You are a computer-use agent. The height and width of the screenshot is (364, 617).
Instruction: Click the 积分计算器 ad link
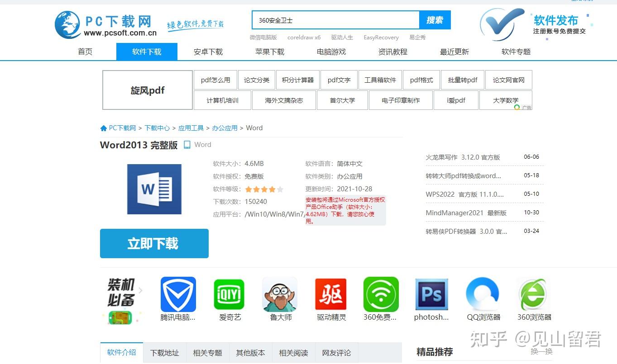pyautogui.click(x=298, y=80)
